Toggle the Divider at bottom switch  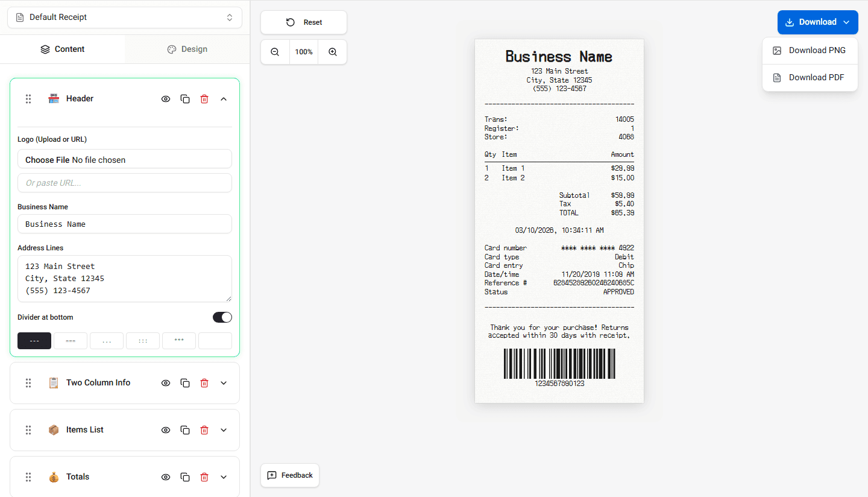pos(222,317)
